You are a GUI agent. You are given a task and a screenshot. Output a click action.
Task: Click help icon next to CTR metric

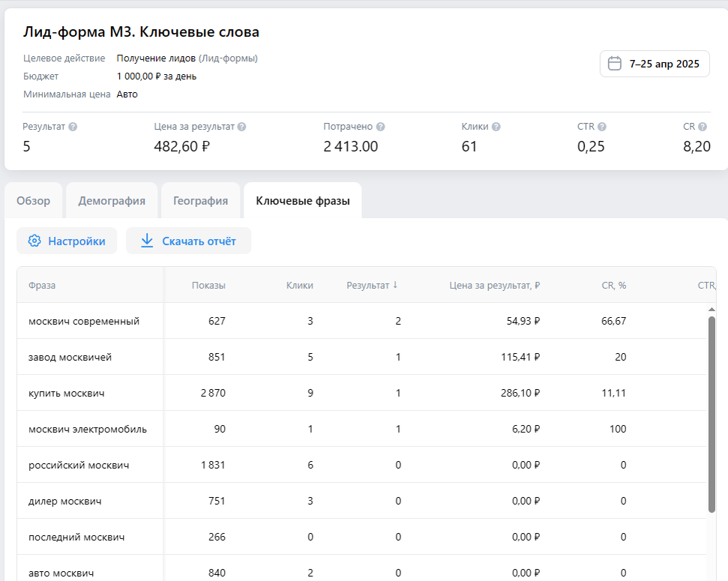[602, 127]
